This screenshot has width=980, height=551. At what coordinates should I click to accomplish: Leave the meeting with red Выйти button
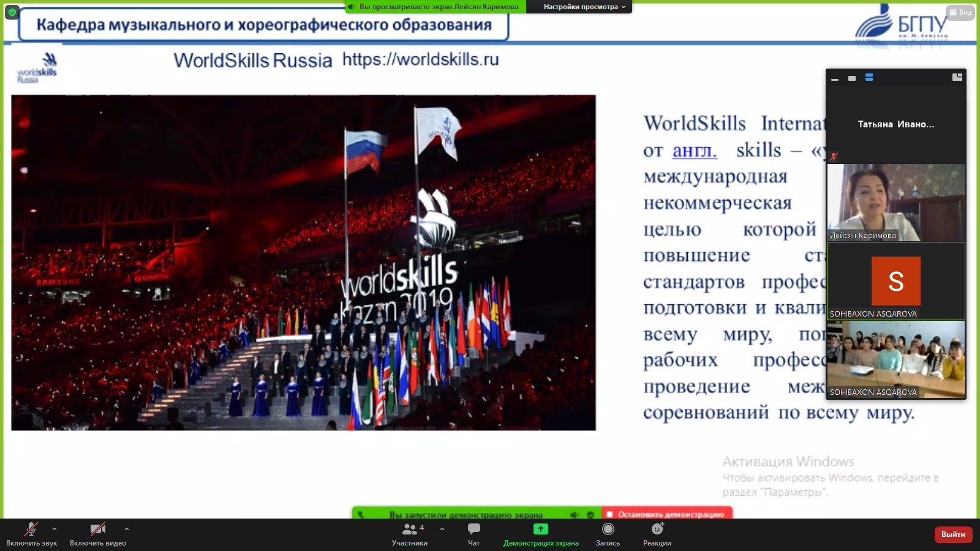(953, 534)
